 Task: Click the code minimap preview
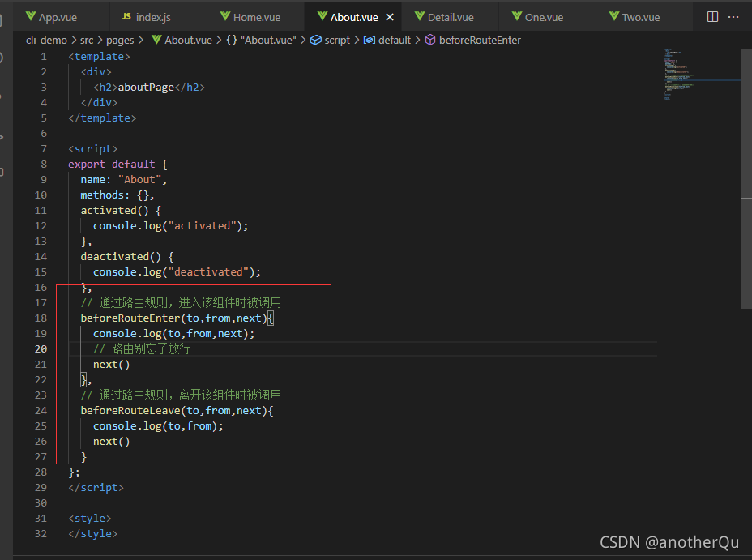tap(678, 75)
